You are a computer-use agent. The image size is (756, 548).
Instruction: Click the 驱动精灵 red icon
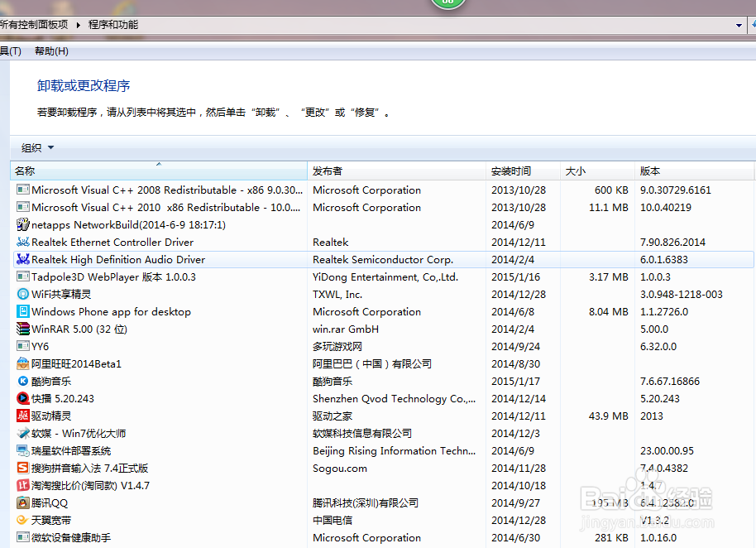coord(22,416)
